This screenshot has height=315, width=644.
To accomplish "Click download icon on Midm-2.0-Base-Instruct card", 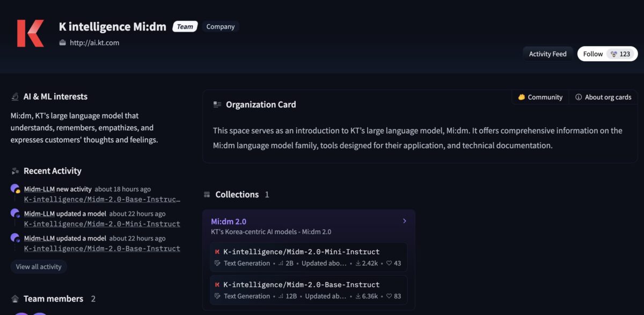I will tap(358, 296).
